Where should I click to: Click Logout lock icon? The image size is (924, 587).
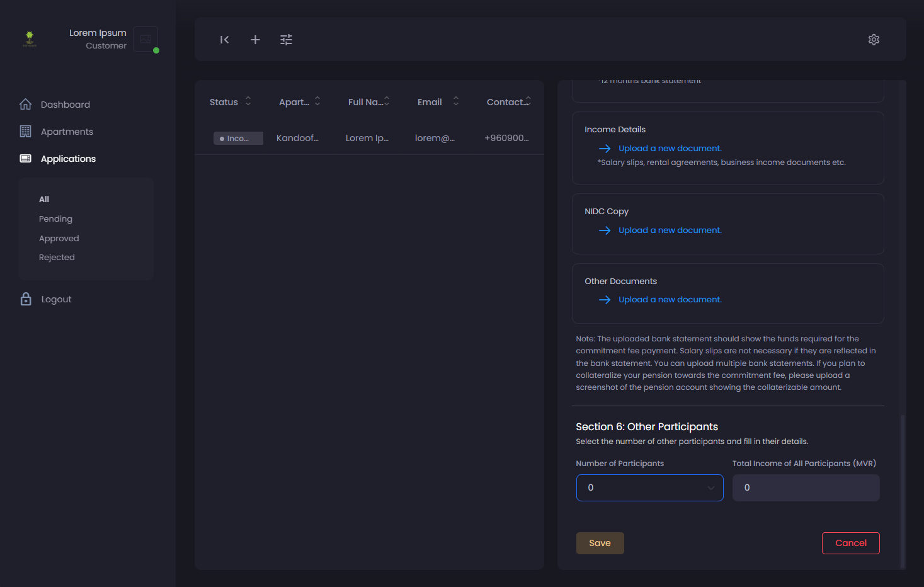[x=26, y=299]
